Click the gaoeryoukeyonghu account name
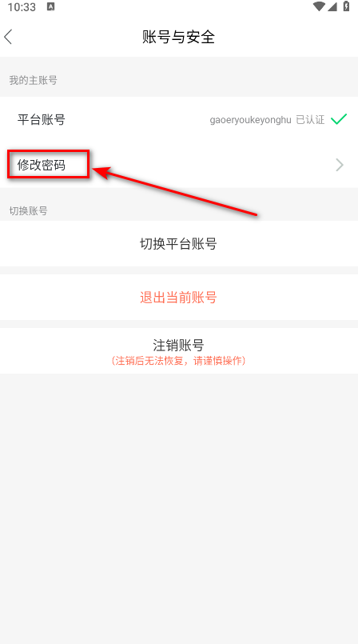Viewport: 358px width, 644px height. [x=251, y=120]
